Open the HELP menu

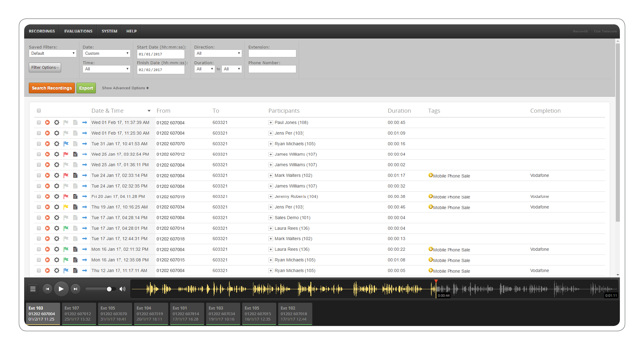tap(132, 31)
